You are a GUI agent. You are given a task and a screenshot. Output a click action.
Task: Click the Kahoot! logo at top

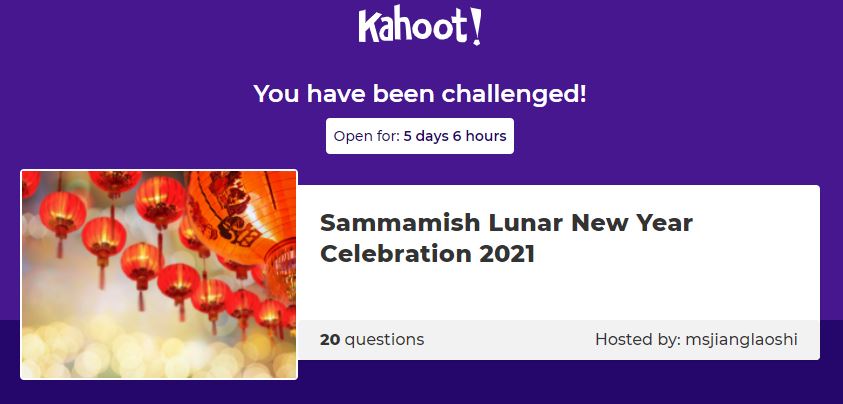[x=420, y=26]
